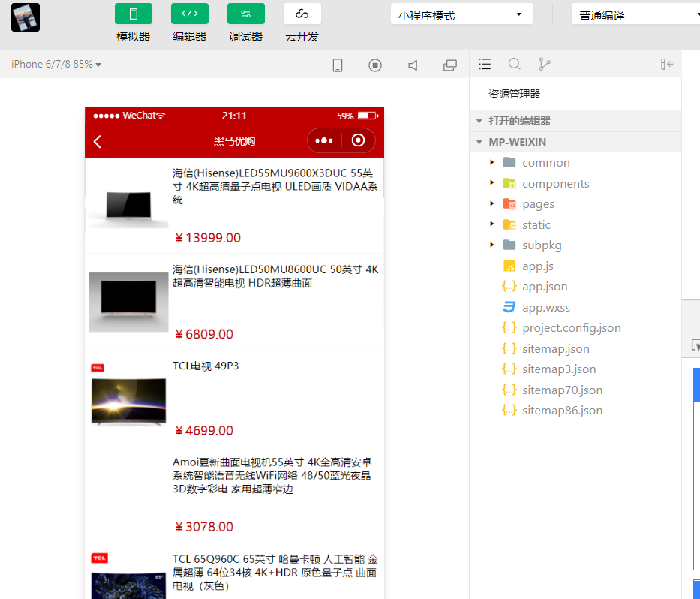Click the capsule close circle button

[358, 140]
